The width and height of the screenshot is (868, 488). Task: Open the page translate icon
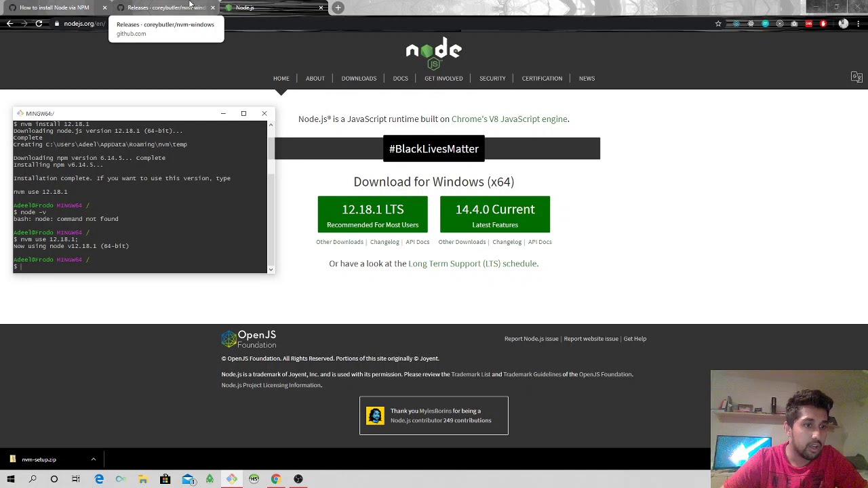tap(856, 77)
